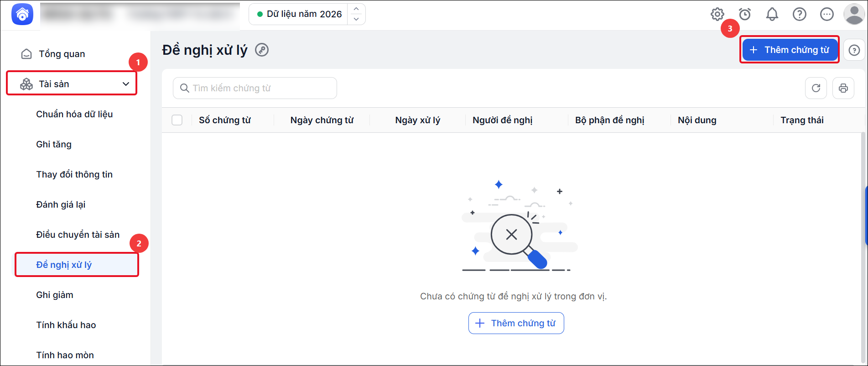868x366 pixels.
Task: Select Ghi tăng in sidebar
Action: point(54,144)
